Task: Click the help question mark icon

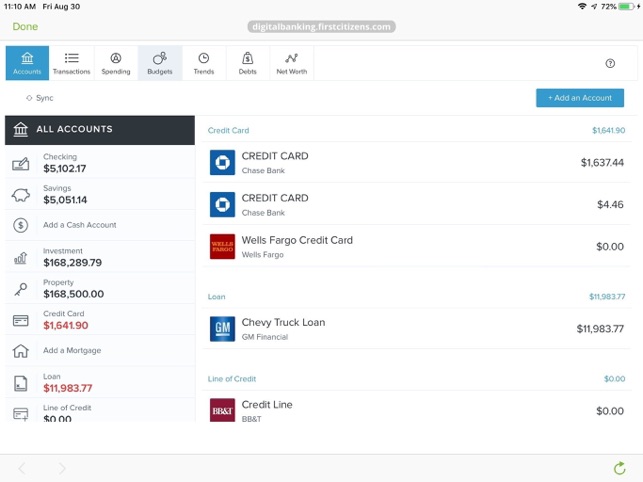Action: tap(610, 63)
